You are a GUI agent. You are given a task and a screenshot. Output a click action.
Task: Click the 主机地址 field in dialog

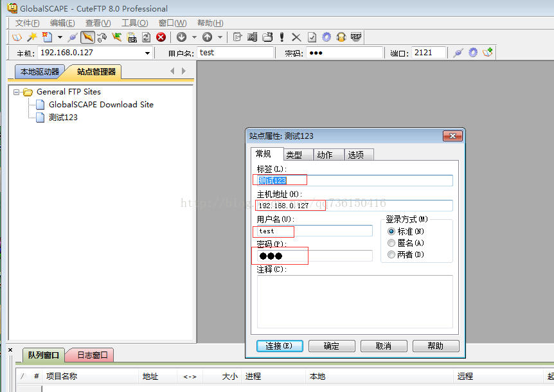coord(355,206)
